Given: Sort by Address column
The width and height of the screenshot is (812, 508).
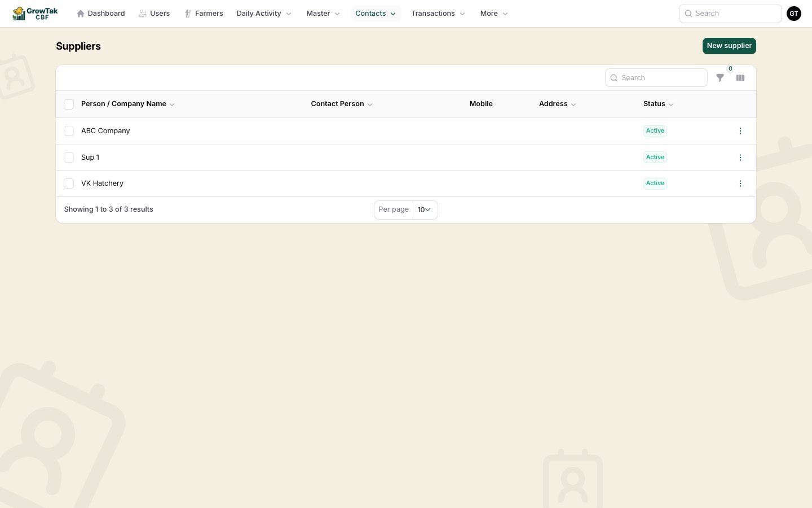Looking at the screenshot, I should (x=558, y=104).
